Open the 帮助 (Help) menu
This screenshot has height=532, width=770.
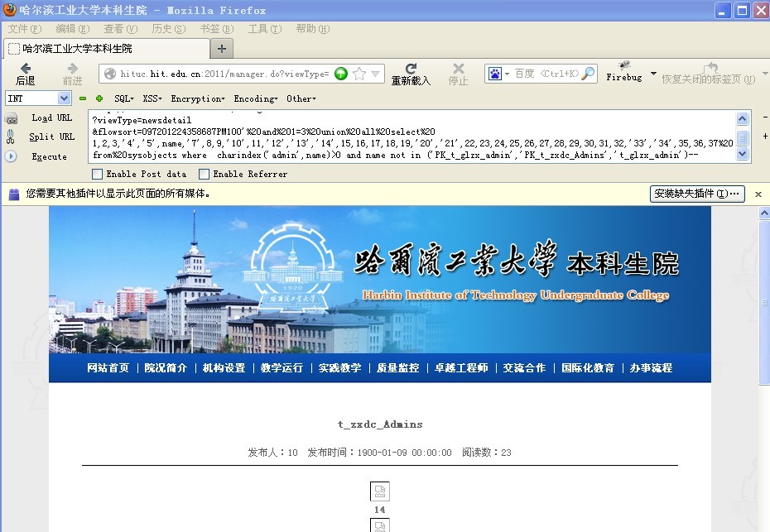(x=313, y=28)
